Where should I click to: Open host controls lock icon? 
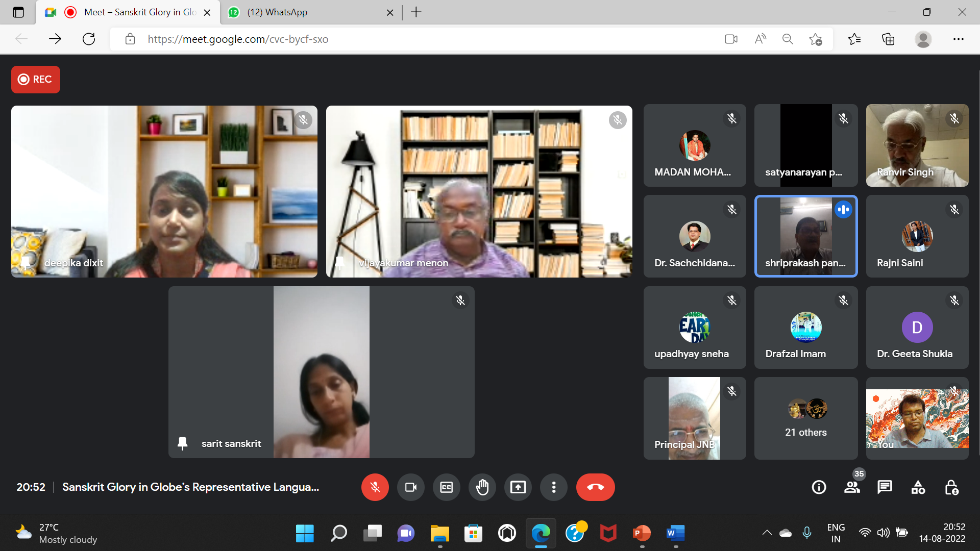[x=951, y=487]
